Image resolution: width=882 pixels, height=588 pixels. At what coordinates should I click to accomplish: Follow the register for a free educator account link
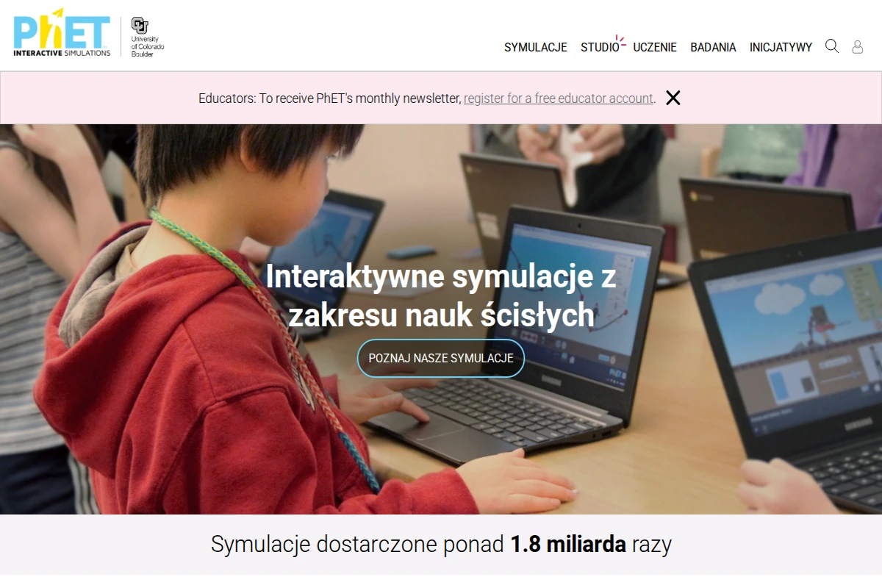pos(559,98)
